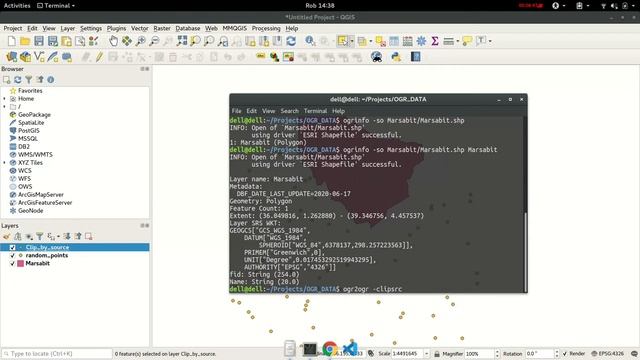Open the Python Console
640x360 pixels.
396,57
